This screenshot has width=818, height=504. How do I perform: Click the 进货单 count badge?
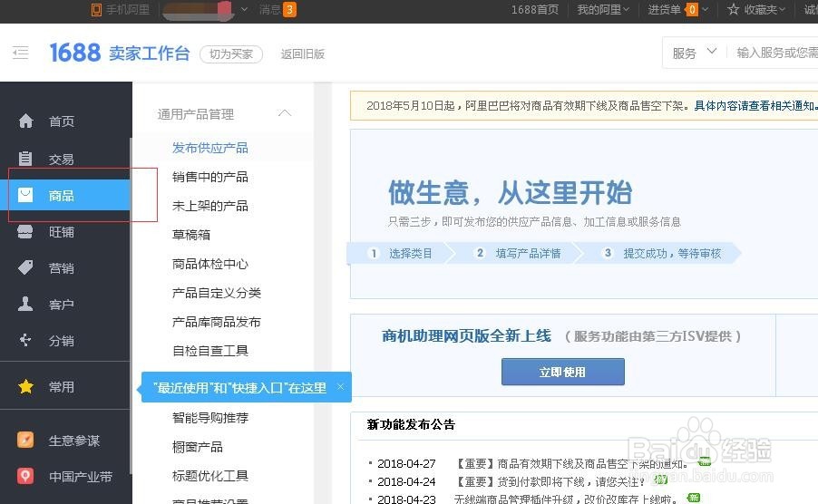tap(692, 9)
